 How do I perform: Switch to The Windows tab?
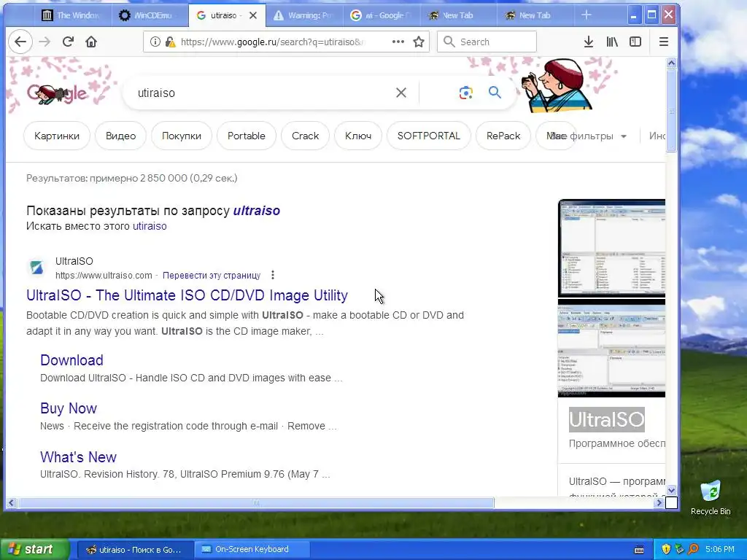pyautogui.click(x=72, y=15)
